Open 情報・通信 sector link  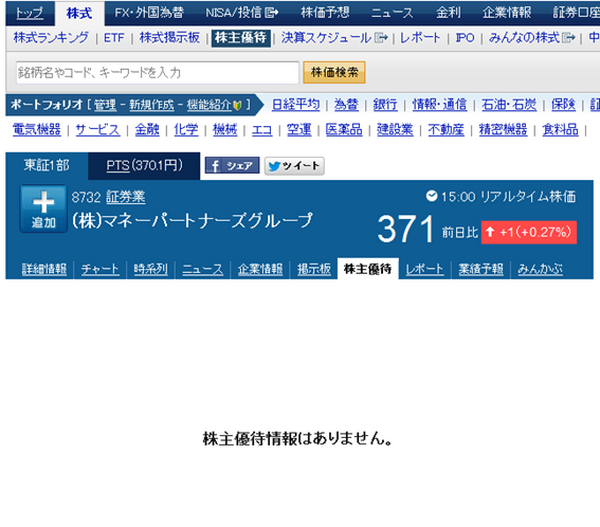click(x=439, y=104)
